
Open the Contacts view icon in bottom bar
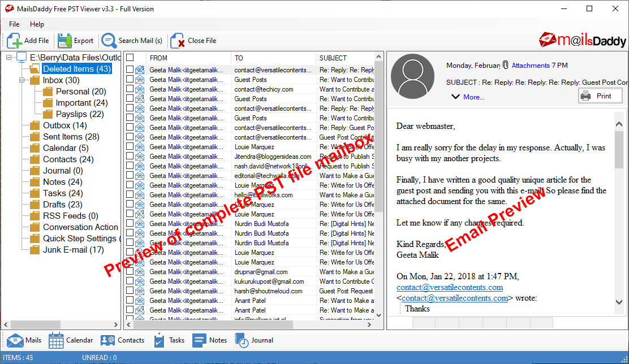pyautogui.click(x=107, y=340)
